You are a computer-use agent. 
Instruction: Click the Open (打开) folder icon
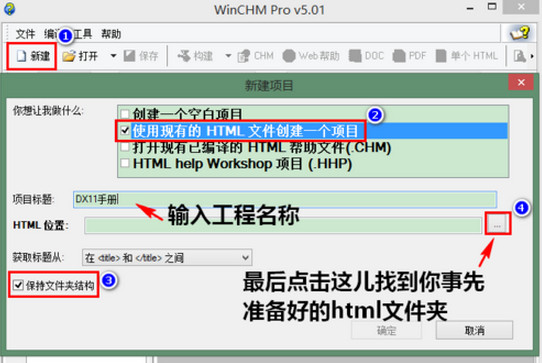coord(69,56)
